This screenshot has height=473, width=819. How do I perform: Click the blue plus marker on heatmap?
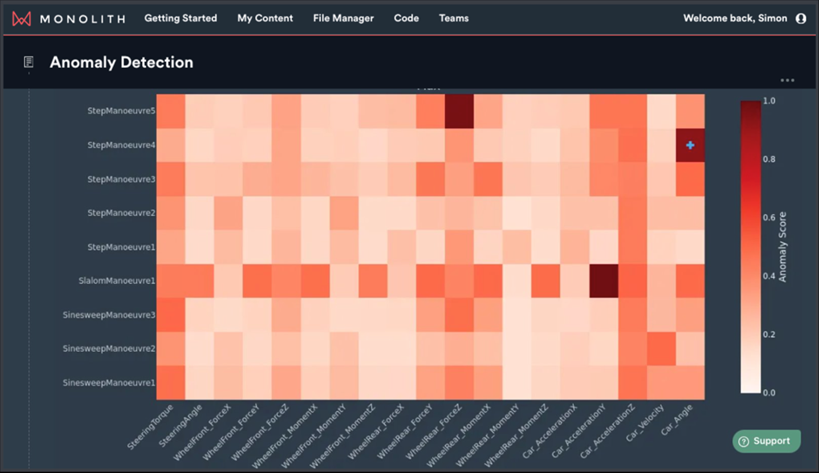click(x=689, y=145)
